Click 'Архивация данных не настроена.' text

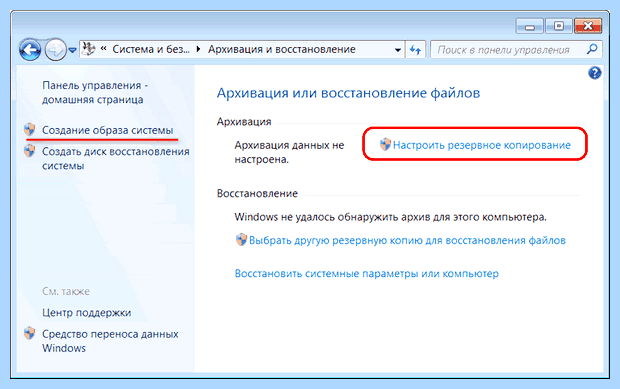289,152
